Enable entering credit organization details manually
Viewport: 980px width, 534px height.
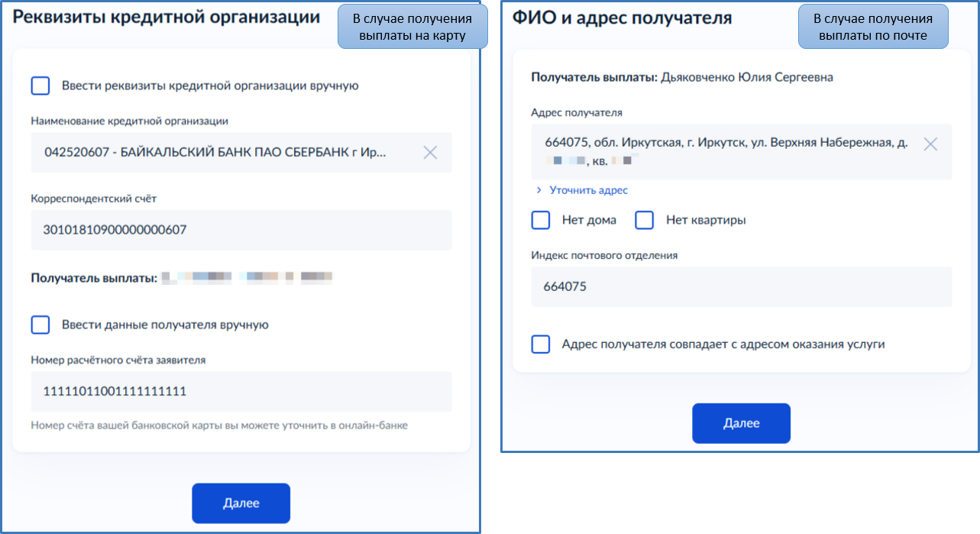[x=40, y=86]
